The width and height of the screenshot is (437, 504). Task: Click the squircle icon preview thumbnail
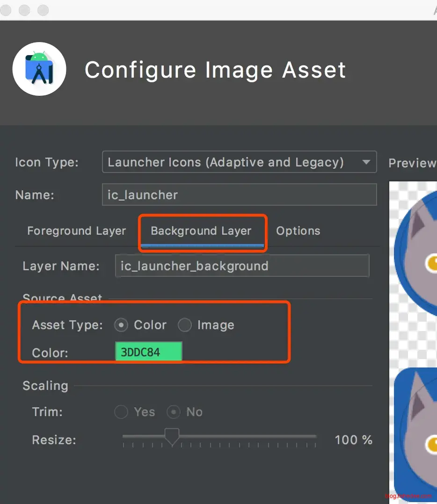(x=415, y=435)
